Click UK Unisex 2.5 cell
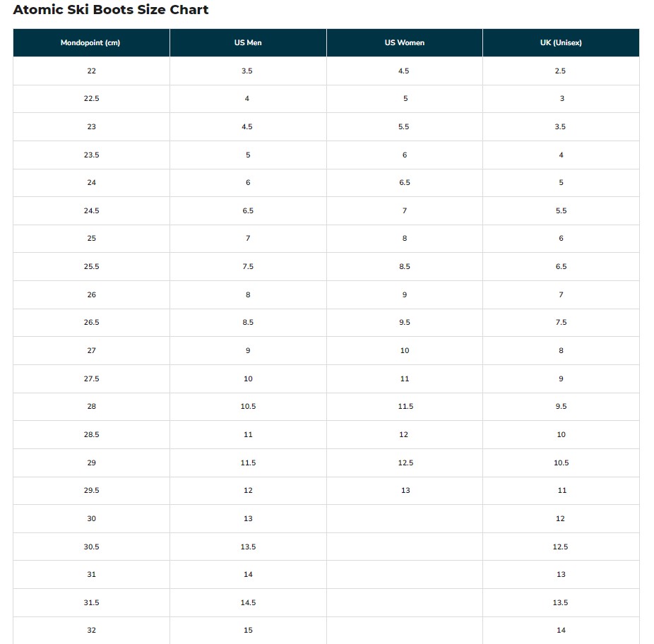Screen dimensions: 654x644 coord(561,71)
